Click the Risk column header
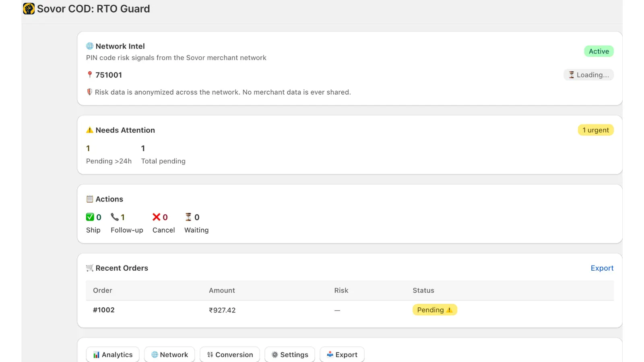644x362 pixels. point(341,290)
